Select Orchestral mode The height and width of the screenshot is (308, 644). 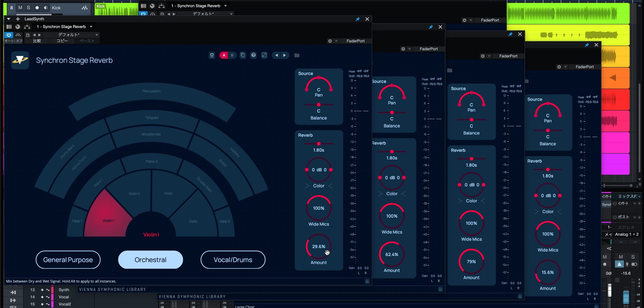150,260
